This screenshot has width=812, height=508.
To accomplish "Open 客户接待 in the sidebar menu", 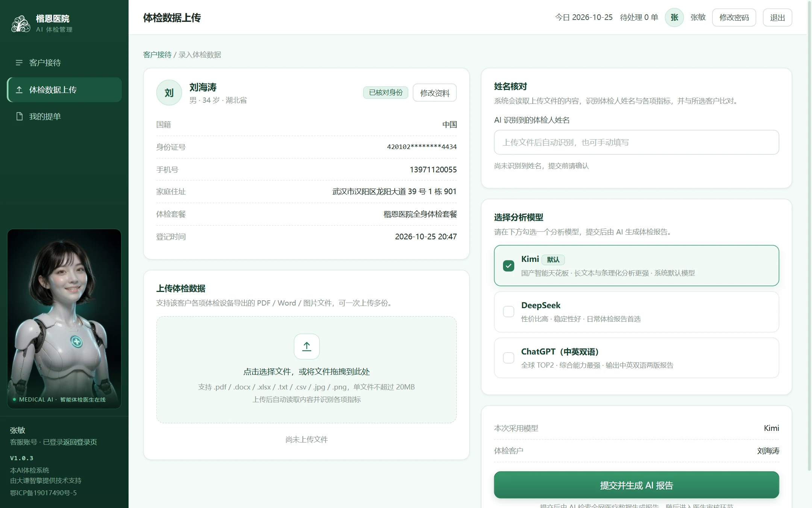I will click(x=64, y=62).
